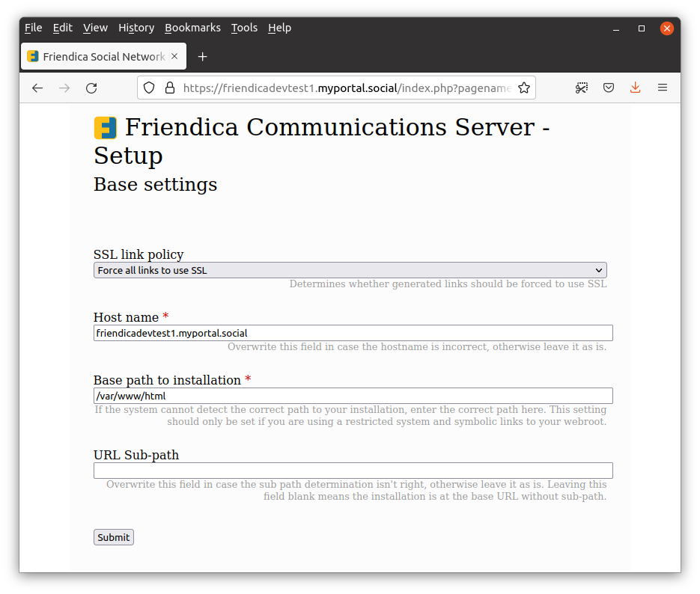Open the History menu
Image resolution: width=700 pixels, height=594 pixels.
tap(136, 28)
